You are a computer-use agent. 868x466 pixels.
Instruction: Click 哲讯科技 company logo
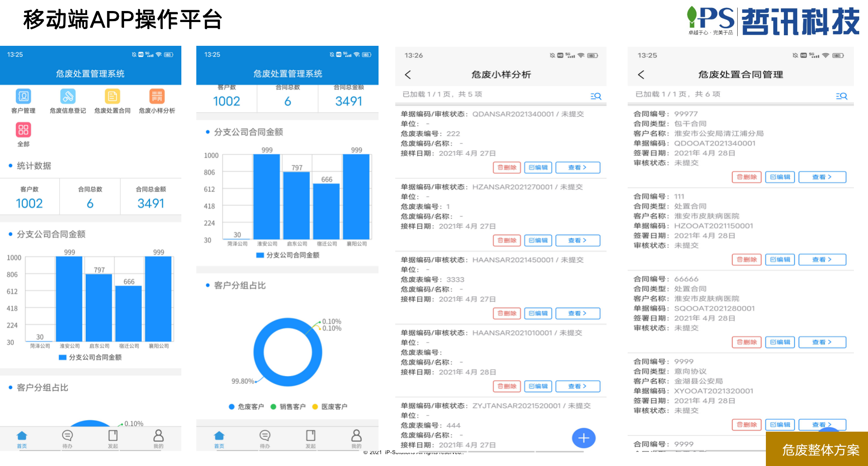pyautogui.click(x=773, y=21)
